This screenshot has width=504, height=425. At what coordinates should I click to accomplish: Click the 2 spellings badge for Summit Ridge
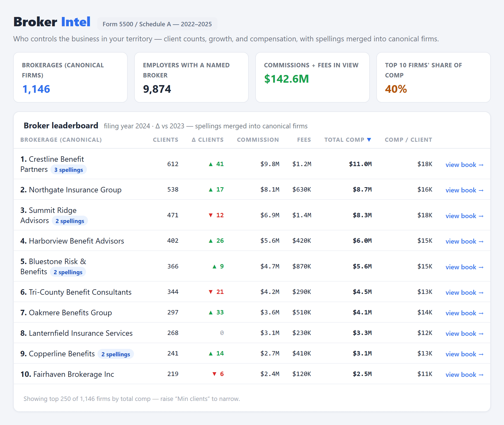[x=70, y=221]
